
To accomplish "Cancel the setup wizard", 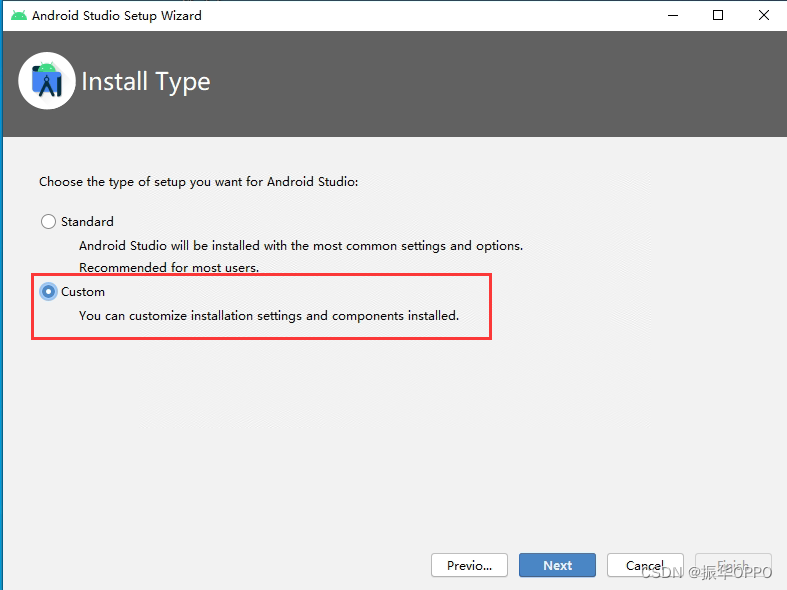I will point(645,565).
